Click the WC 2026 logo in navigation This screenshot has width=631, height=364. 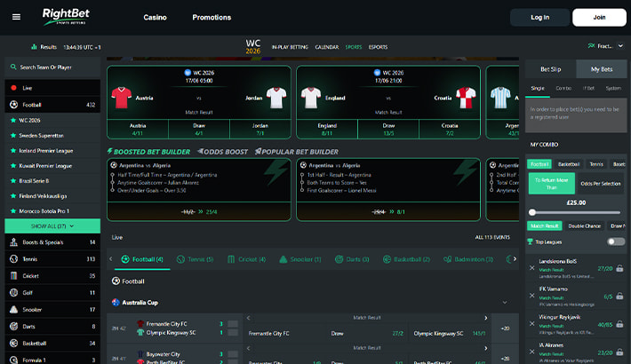253,47
